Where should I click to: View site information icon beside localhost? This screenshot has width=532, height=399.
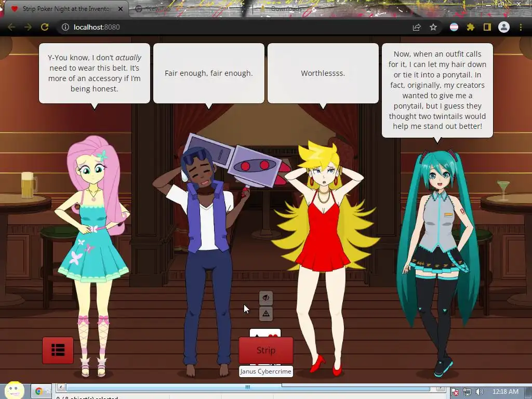coord(65,27)
